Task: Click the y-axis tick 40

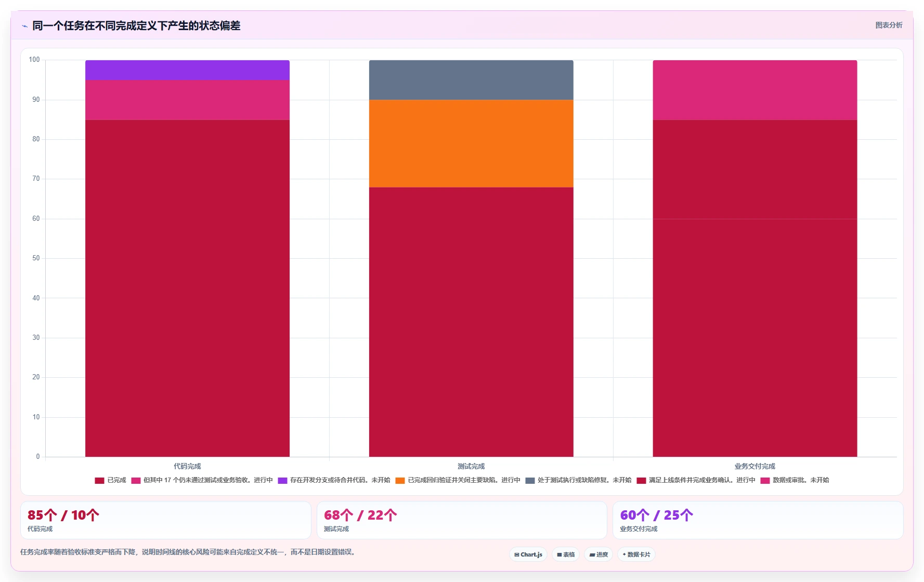Action: (36, 298)
